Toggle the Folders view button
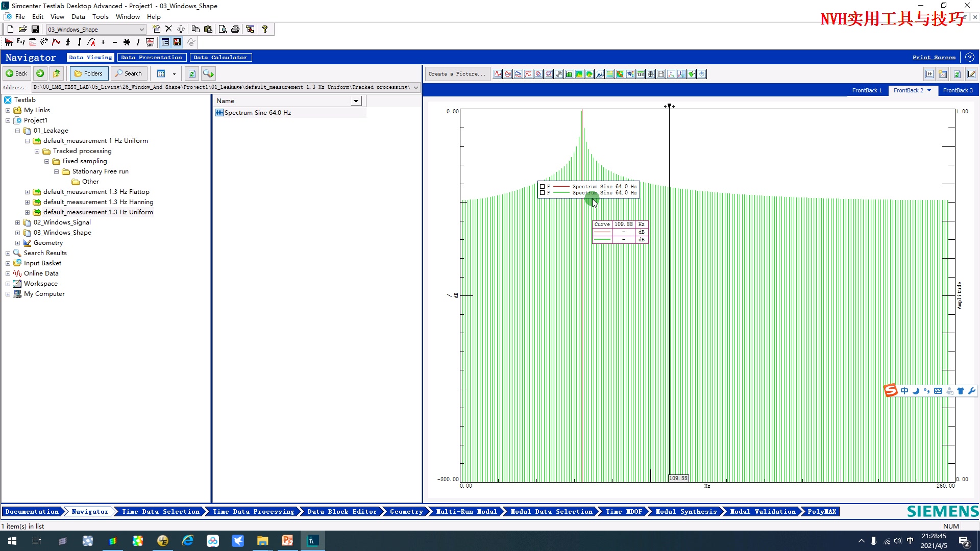The height and width of the screenshot is (551, 980). [89, 73]
